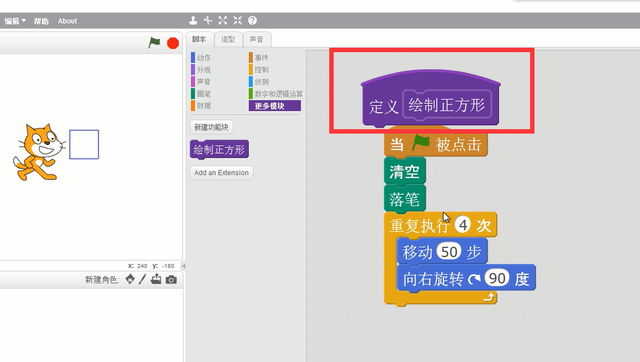640x362 pixels.
Task: Click the green flag to run
Action: (x=154, y=42)
